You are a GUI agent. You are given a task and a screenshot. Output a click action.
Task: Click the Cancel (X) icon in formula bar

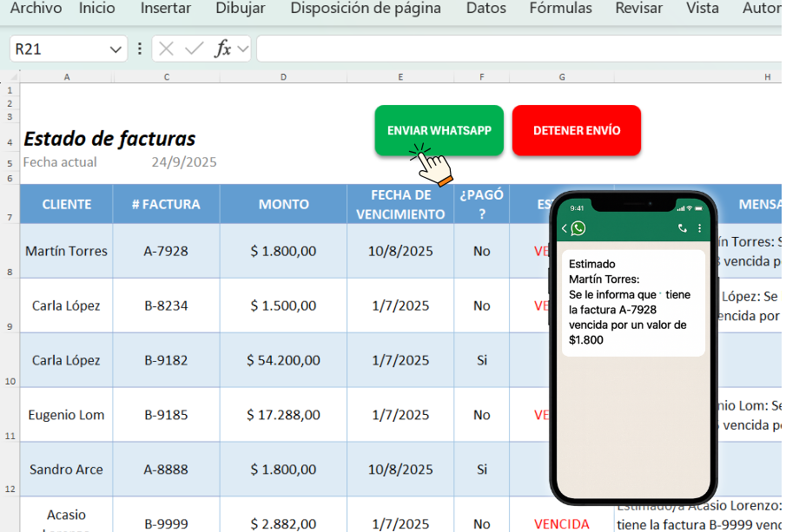[x=166, y=49]
